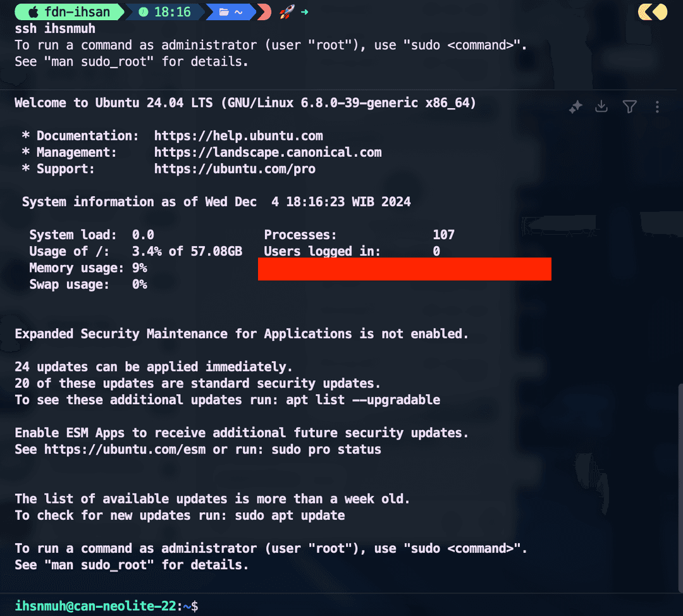Click the yellow shape in the top-right corner

point(653,12)
